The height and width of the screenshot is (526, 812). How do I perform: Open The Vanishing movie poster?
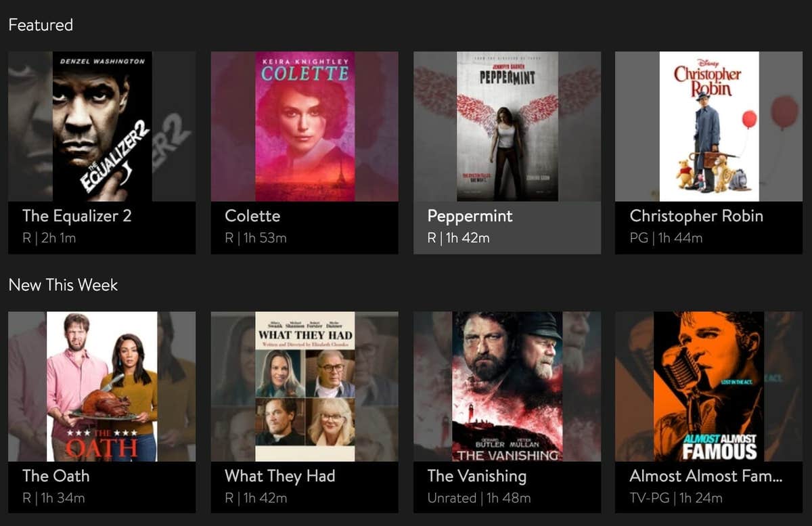pos(507,387)
